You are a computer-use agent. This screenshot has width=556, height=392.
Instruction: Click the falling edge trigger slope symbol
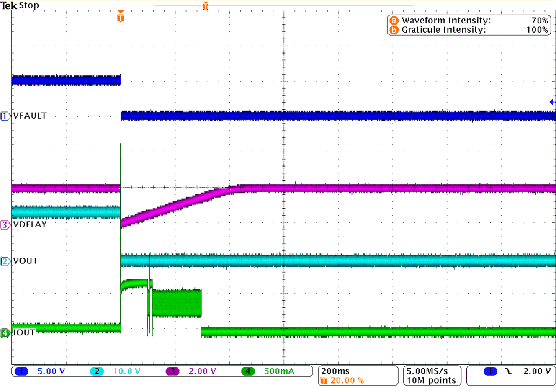pos(508,371)
